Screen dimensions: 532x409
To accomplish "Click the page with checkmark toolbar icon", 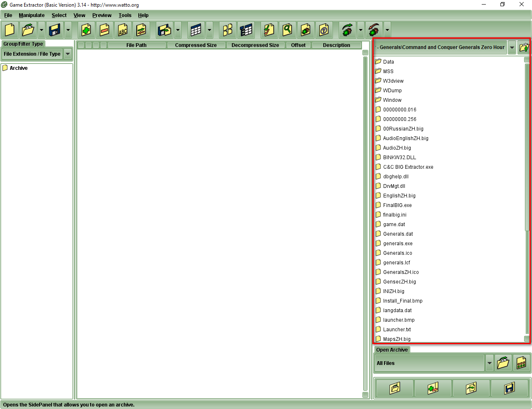I will (269, 30).
